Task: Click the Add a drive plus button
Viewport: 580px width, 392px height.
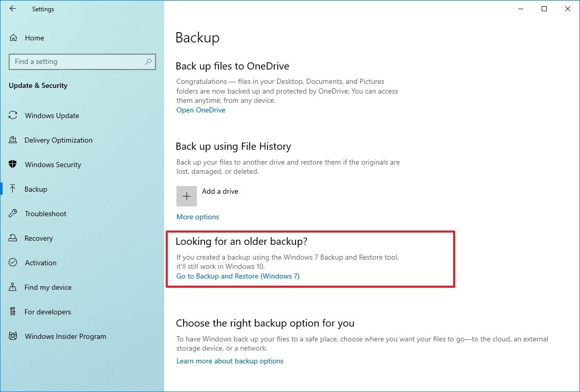Action: pyautogui.click(x=187, y=196)
